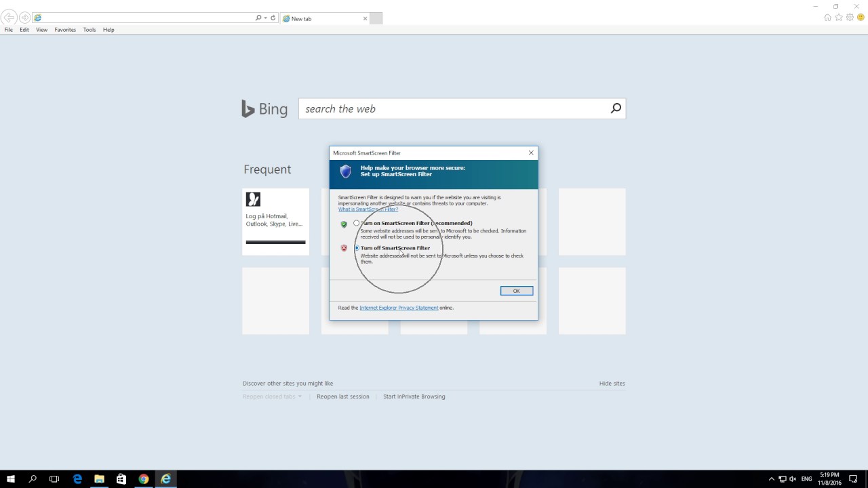Click OK in SmartScreen Filter dialog

517,291
